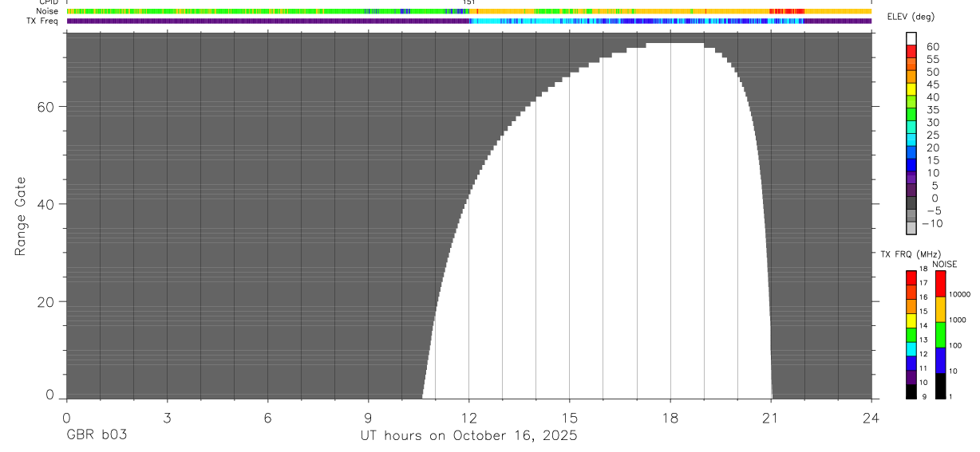Click the "3" tick on UT hours axis

167,417
